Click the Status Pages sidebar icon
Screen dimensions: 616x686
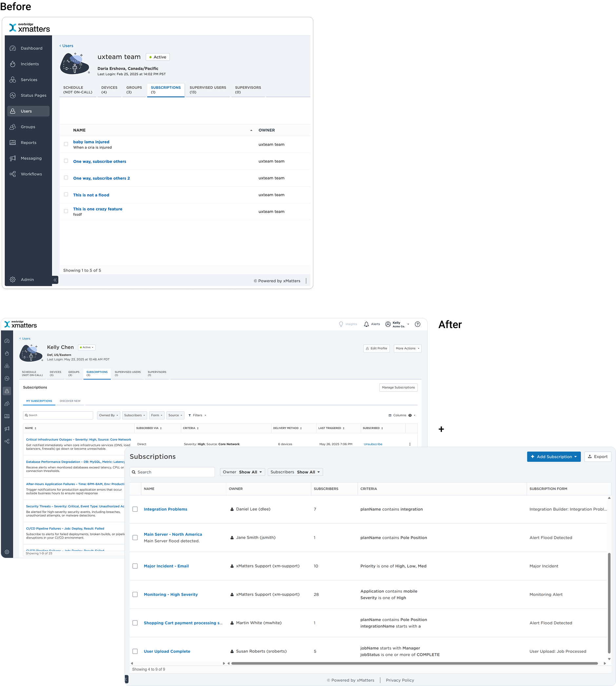(13, 95)
